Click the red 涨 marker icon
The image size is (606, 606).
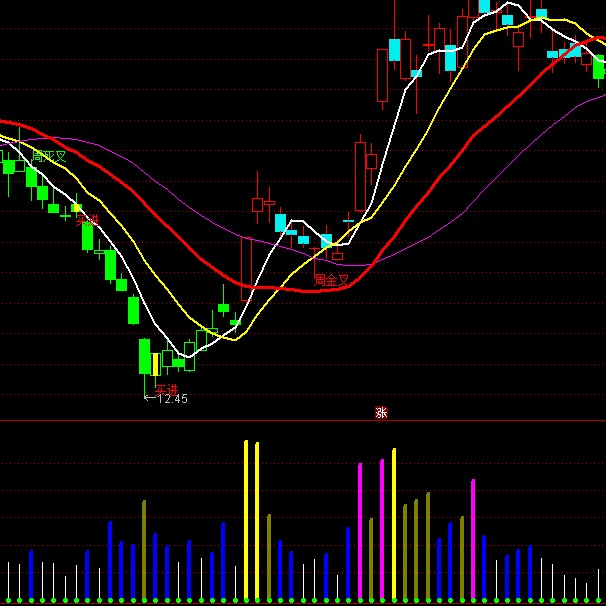click(x=381, y=412)
